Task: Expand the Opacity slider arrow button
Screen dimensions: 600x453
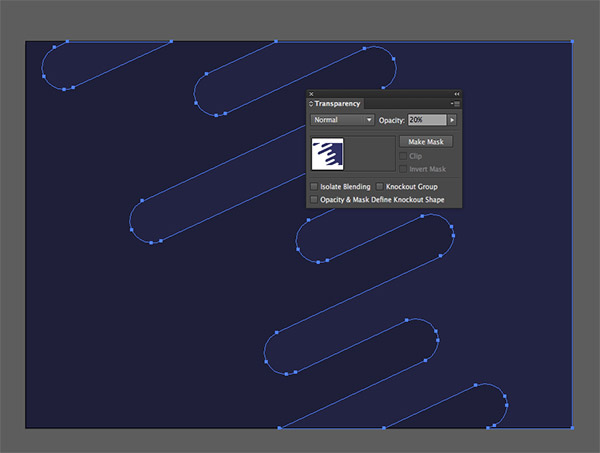Action: click(x=452, y=120)
